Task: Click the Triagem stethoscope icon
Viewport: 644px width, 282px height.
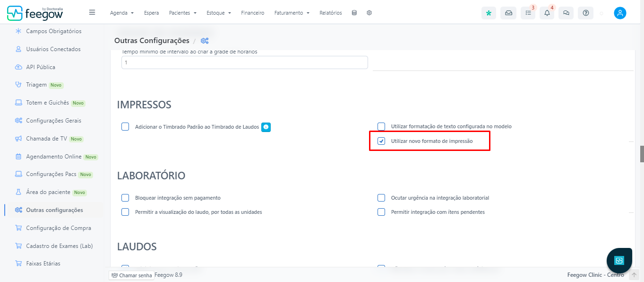Action: click(x=18, y=85)
